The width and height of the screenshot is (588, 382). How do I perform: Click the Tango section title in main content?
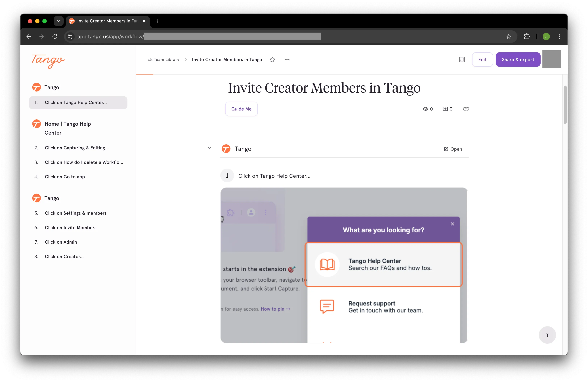[x=243, y=149]
